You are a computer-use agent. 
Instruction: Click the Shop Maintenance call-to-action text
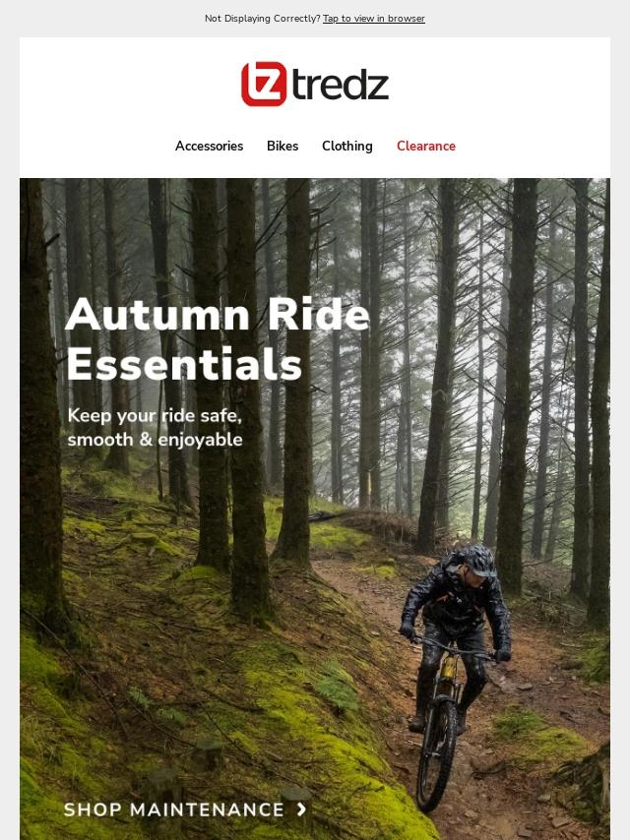[x=173, y=810]
